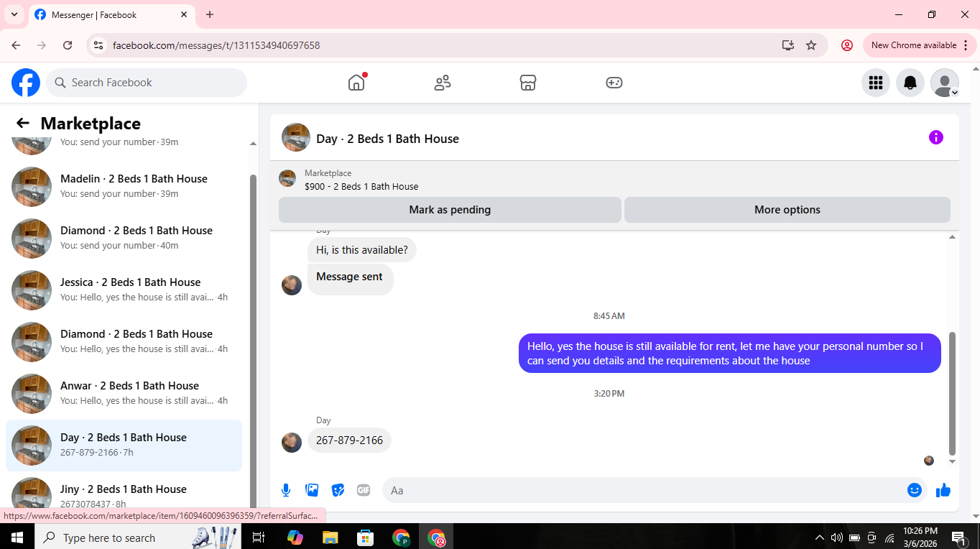Open the notifications bell icon
Screen dimensions: 980x549
click(910, 83)
